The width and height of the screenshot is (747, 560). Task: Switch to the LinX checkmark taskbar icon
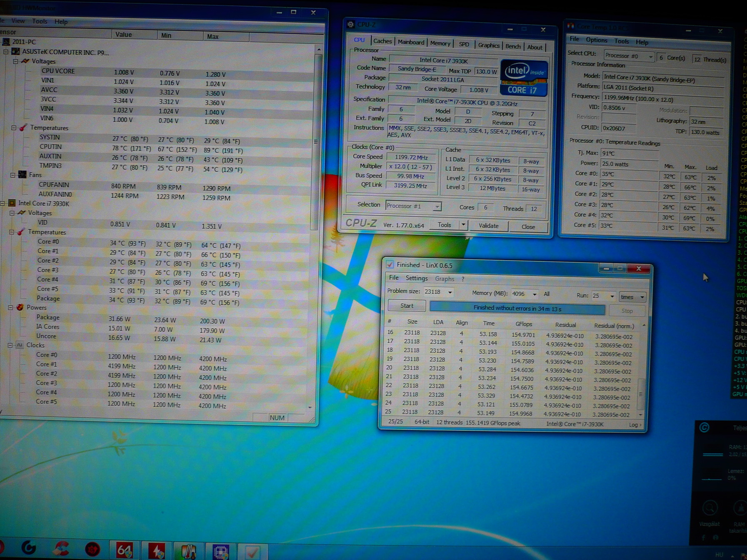[x=252, y=553]
